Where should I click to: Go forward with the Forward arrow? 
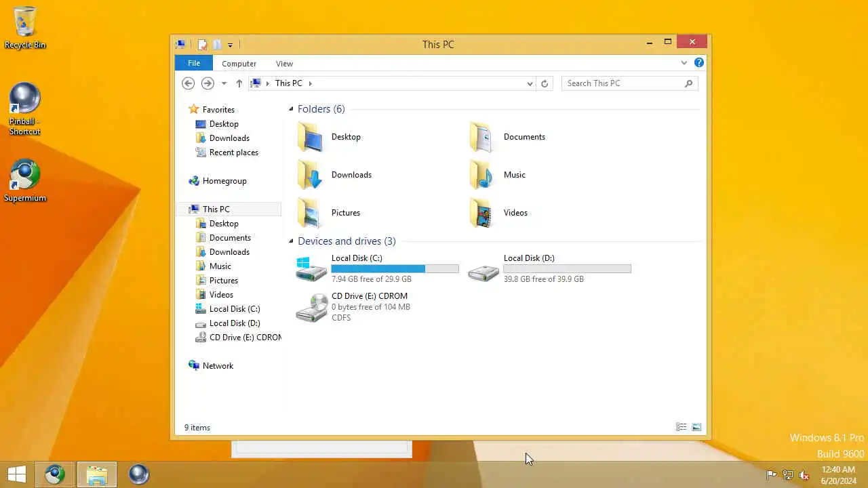[208, 83]
